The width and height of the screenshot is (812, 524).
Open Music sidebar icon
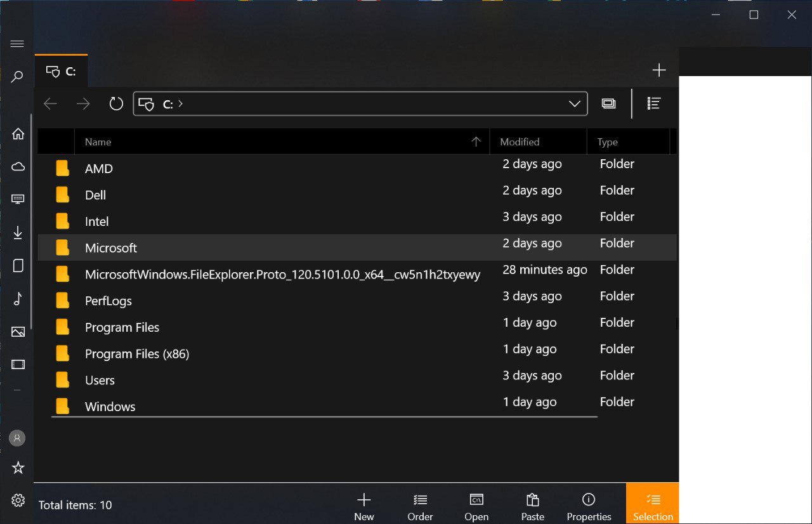[x=18, y=298]
